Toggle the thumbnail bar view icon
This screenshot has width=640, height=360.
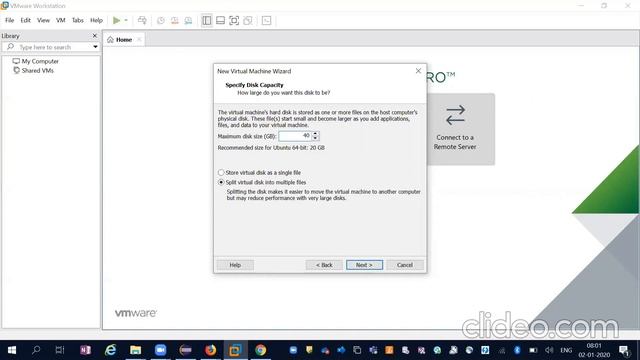[220, 20]
